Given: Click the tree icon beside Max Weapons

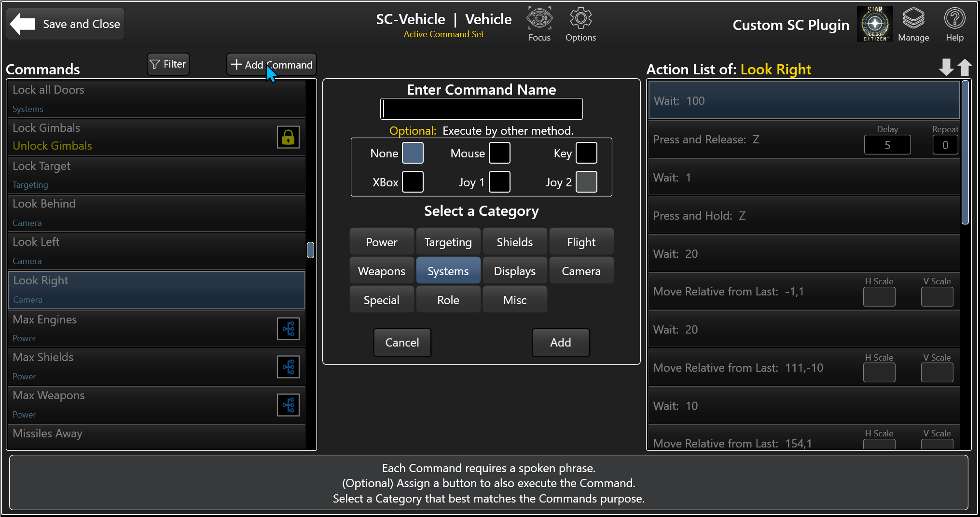Looking at the screenshot, I should click(288, 405).
